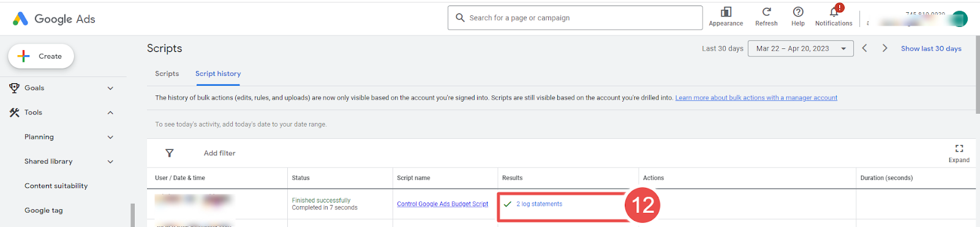Image resolution: width=980 pixels, height=227 pixels.
Task: Open Planning in sidebar
Action: click(39, 137)
